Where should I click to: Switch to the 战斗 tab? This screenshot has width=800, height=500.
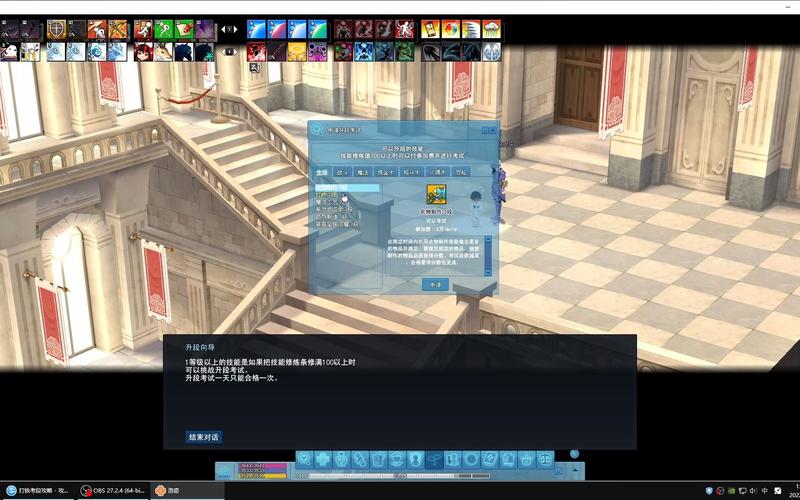341,172
